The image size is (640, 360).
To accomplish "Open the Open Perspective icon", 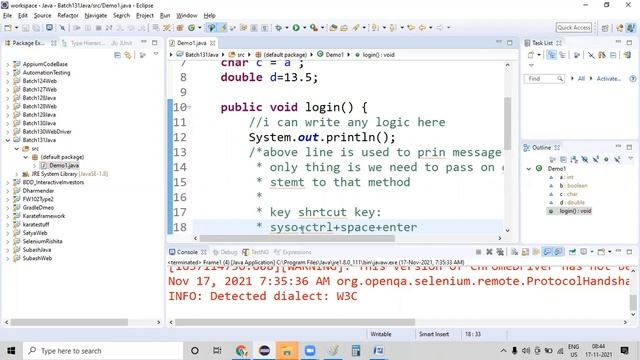I will click(x=605, y=28).
